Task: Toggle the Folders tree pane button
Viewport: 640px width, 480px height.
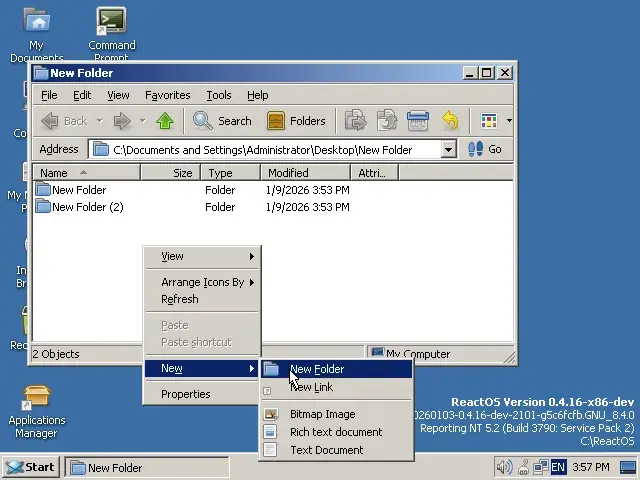Action: (x=296, y=121)
